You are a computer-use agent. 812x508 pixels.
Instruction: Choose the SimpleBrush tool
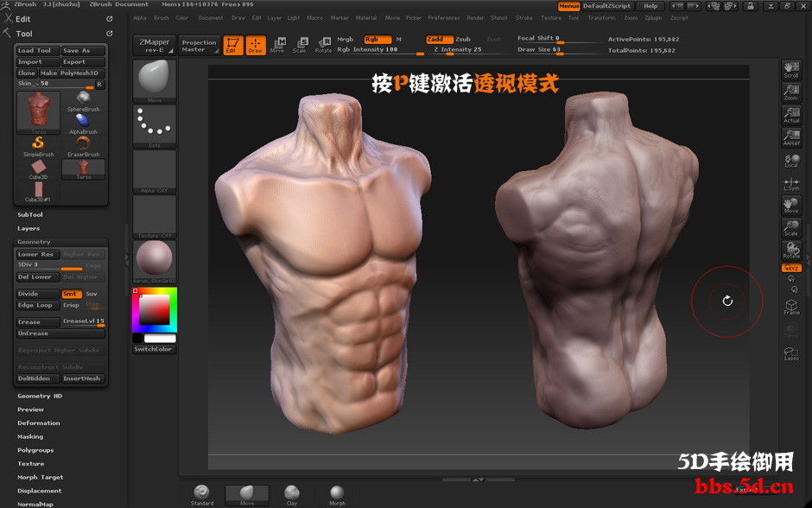38,147
